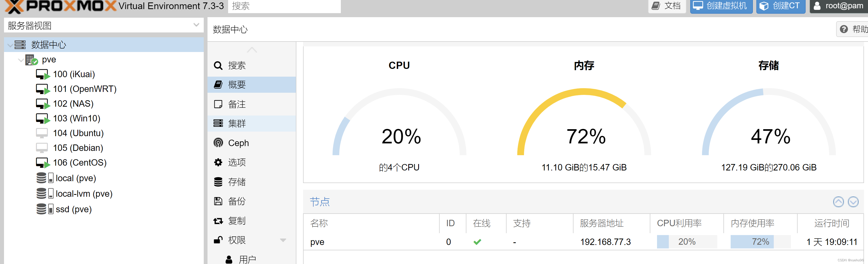Screen dimensions: 868x264
Task: Click the top 搜索 search field
Action: [x=284, y=6]
